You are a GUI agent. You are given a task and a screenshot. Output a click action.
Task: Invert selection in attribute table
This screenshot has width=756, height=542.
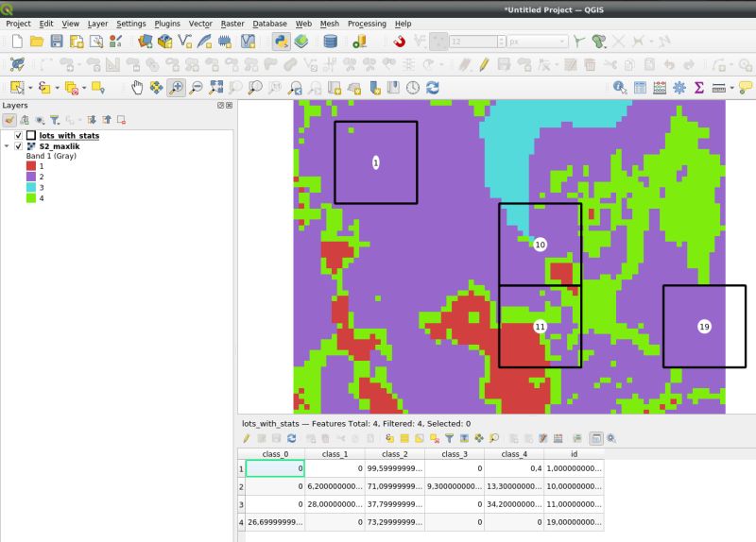coord(420,438)
